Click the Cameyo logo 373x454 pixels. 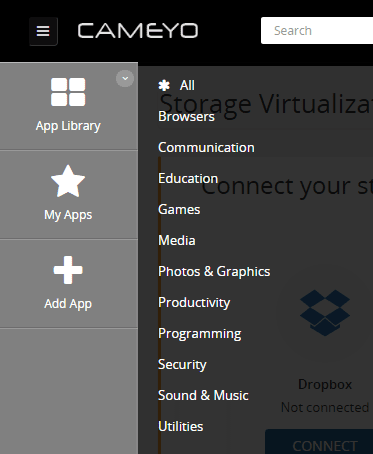138,31
